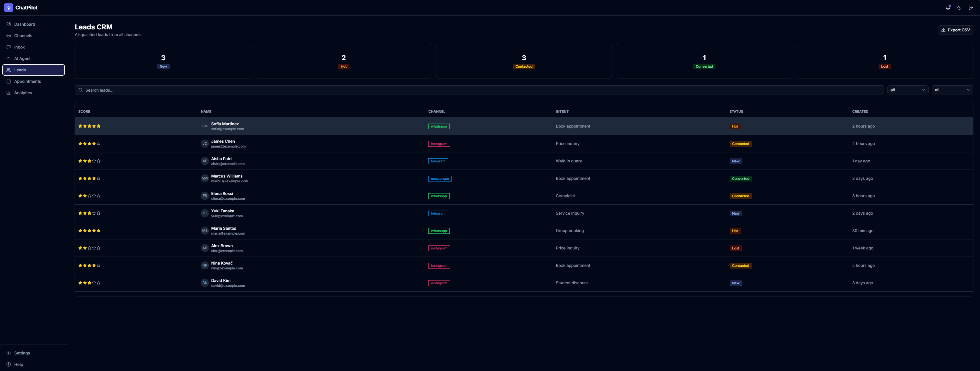The image size is (980, 371).
Task: Open Appointments in the sidebar
Action: pos(33,81)
